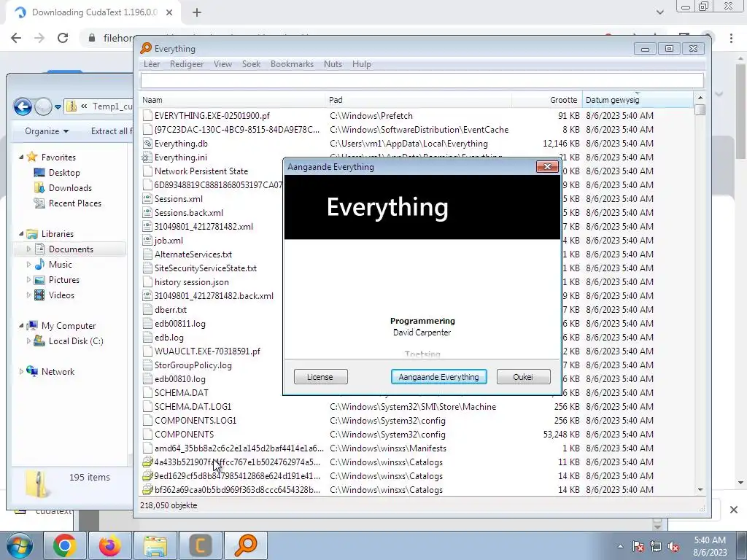This screenshot has height=560, width=747.
Task: Click the StorGroupPolicy.log file name
Action: tap(193, 365)
